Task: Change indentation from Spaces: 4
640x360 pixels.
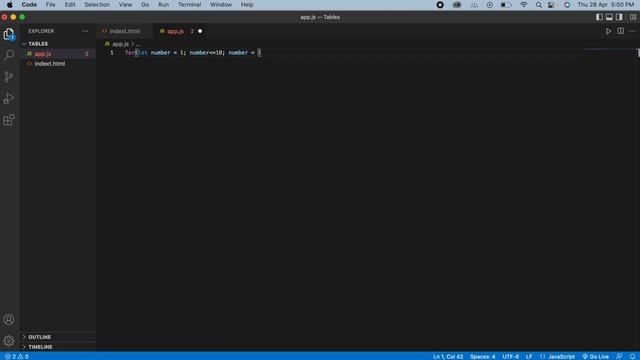Action: 482,356
